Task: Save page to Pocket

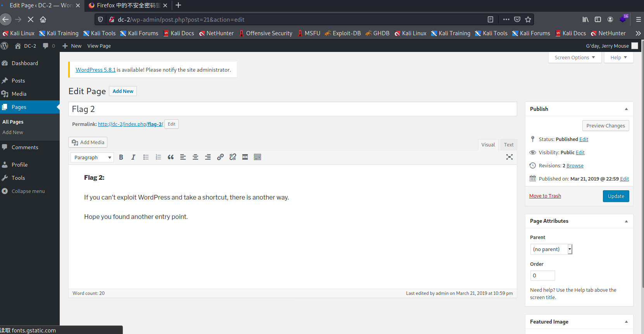Action: click(517, 19)
